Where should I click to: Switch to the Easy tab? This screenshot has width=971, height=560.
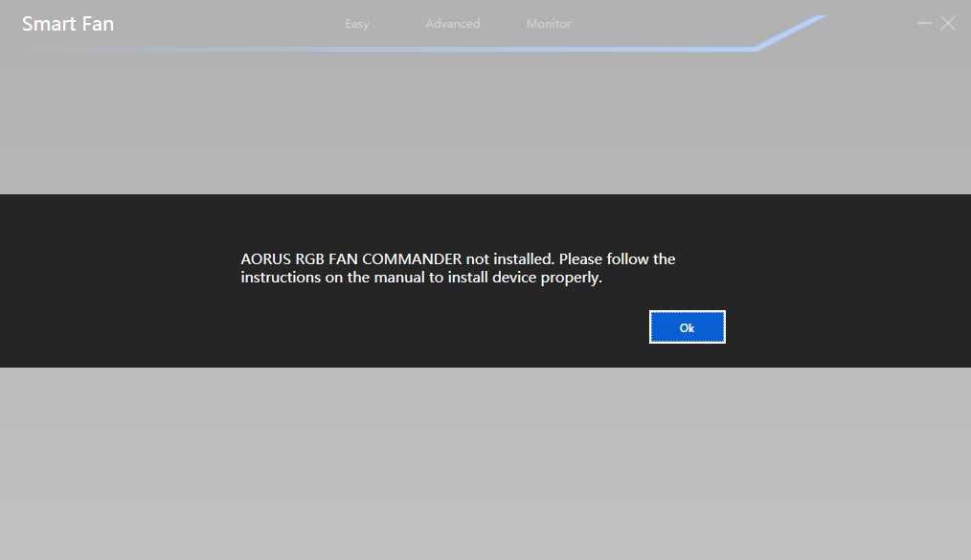[x=356, y=24]
